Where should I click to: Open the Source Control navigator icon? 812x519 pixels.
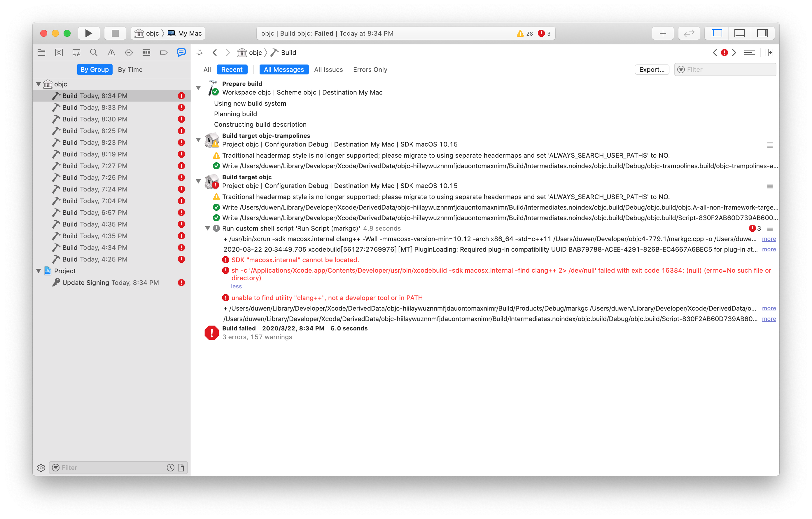(x=59, y=52)
